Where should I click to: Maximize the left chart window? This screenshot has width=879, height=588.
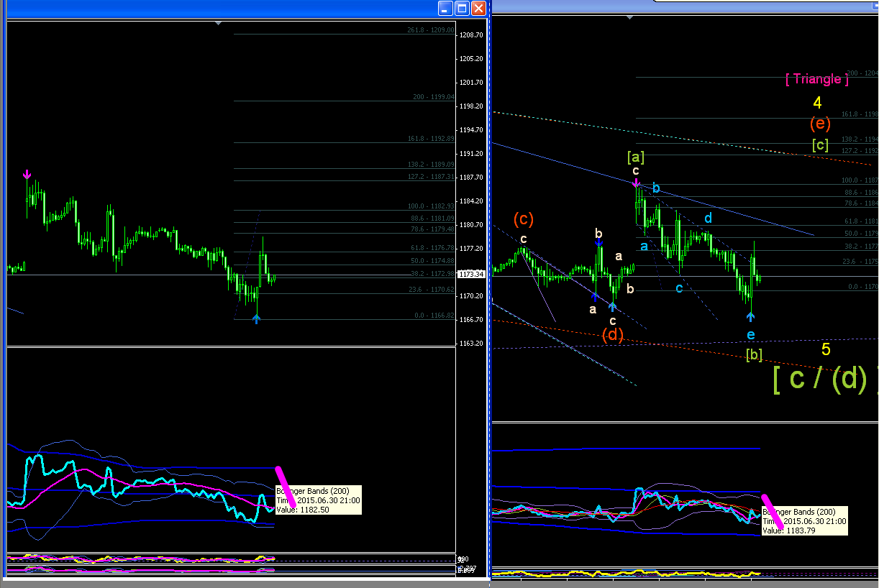coord(463,9)
